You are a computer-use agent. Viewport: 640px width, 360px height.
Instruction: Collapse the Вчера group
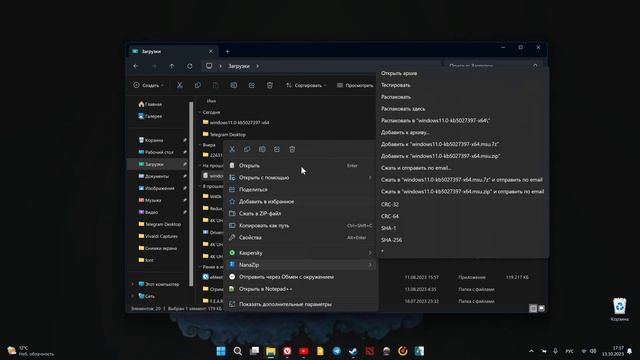[x=200, y=145]
